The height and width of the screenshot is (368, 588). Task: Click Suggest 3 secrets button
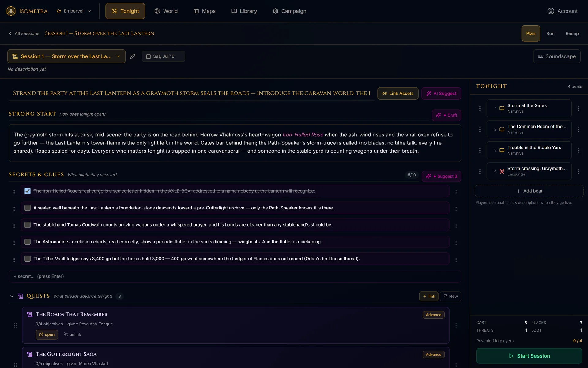point(441,176)
